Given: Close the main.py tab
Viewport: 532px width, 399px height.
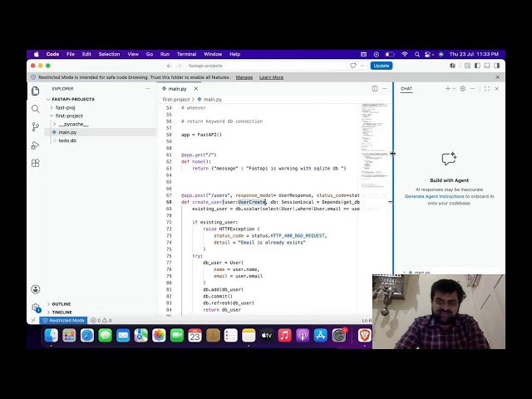Looking at the screenshot, I should 196,89.
